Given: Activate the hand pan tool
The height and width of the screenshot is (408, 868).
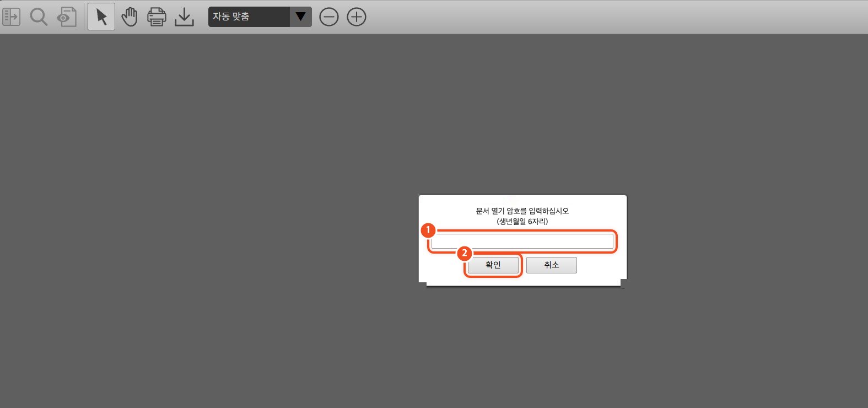Looking at the screenshot, I should tap(130, 17).
